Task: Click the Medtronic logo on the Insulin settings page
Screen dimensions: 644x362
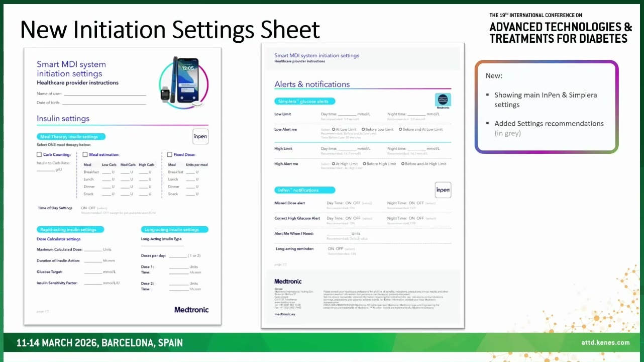Action: click(191, 310)
